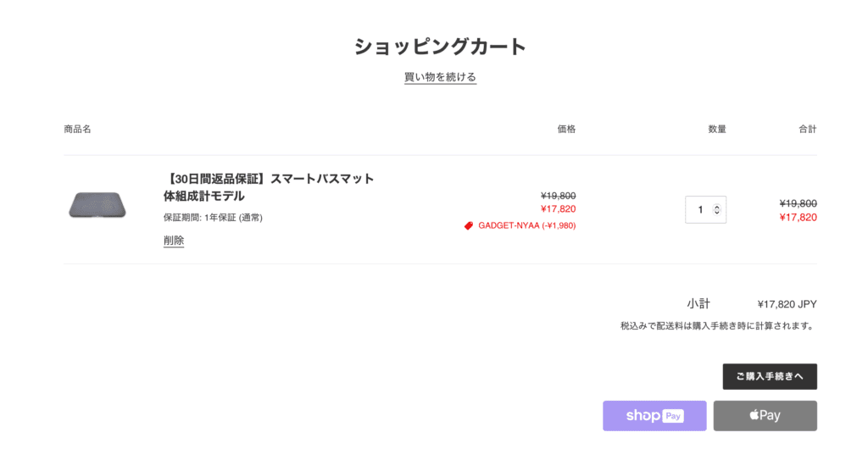Click the struck-through ¥19,800 unit price
868x449 pixels.
[558, 196]
